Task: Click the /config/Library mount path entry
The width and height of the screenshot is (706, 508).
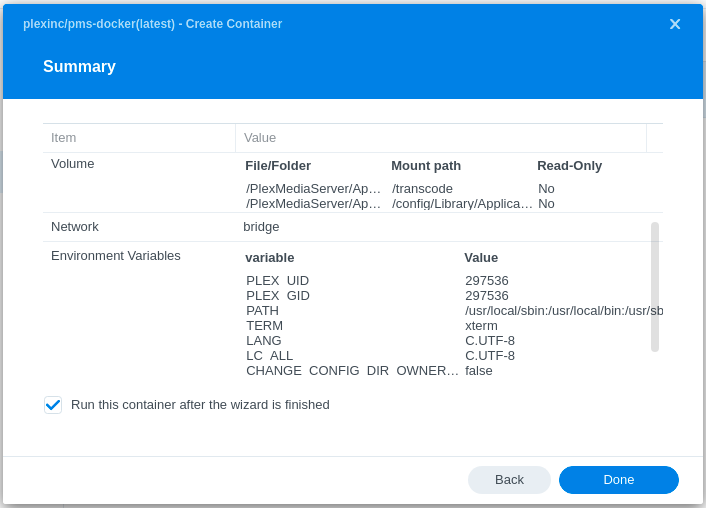Action: coord(462,204)
